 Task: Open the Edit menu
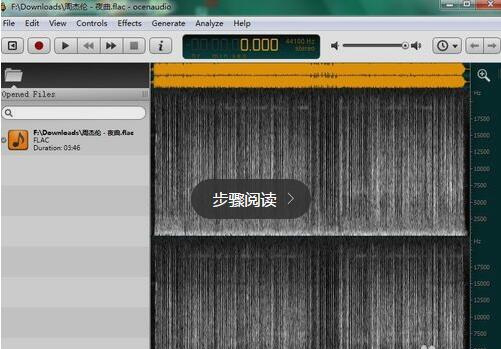point(32,23)
